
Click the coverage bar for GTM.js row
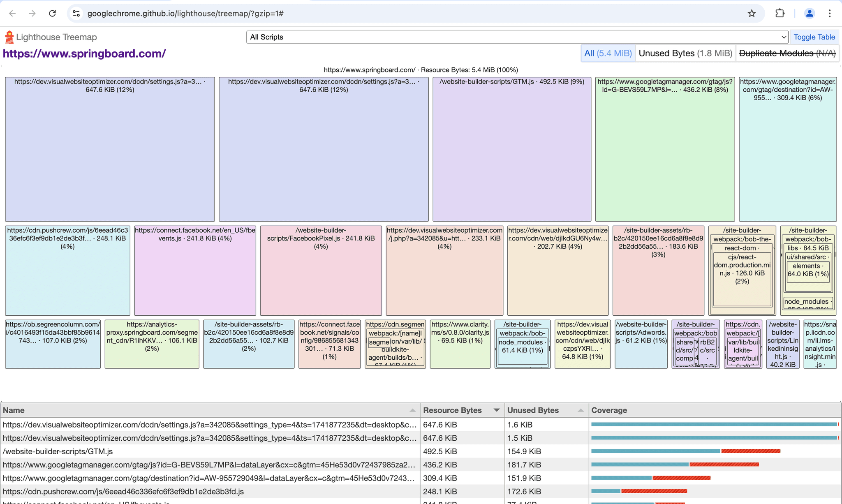[686, 451]
